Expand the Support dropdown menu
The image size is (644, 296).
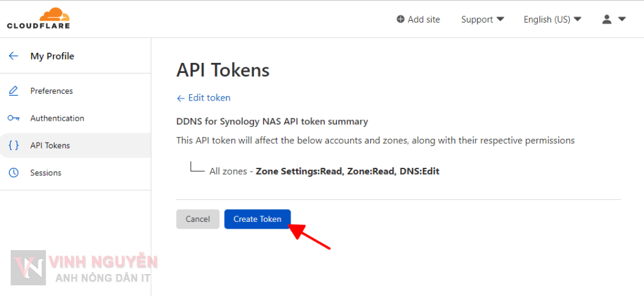[482, 19]
